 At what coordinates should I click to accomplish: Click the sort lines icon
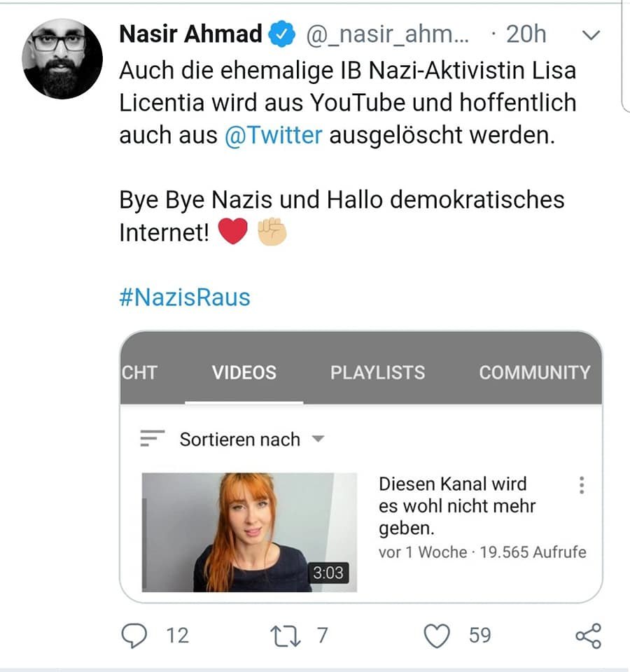click(x=152, y=439)
